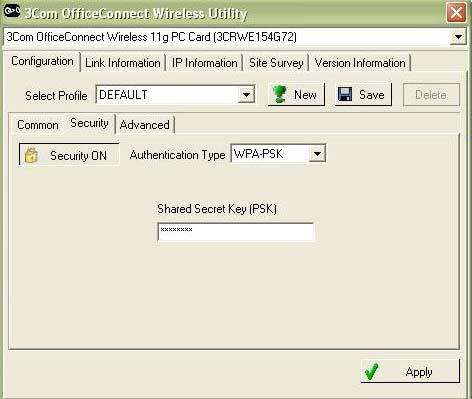Open the Advanced sub-tab
The height and width of the screenshot is (399, 472).
tap(145, 125)
